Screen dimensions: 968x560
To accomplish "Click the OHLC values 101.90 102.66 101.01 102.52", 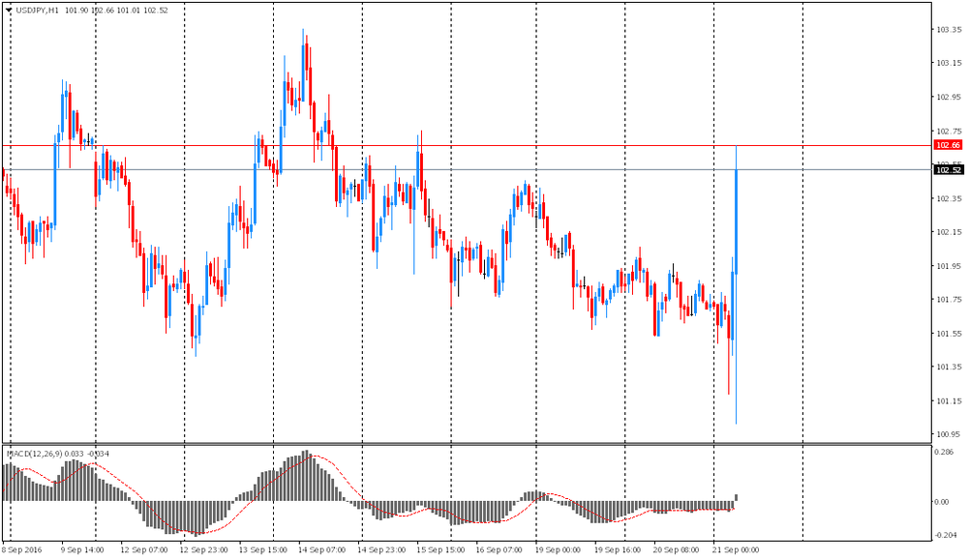I will pos(116,11).
